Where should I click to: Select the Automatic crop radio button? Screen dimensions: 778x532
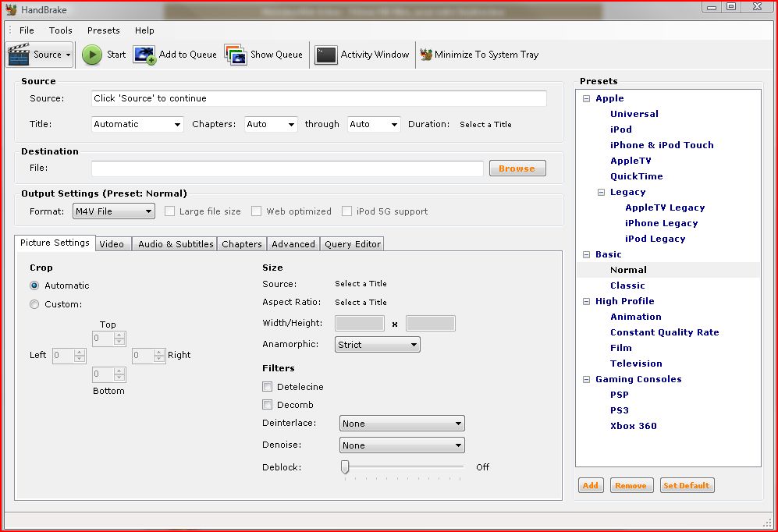(34, 286)
